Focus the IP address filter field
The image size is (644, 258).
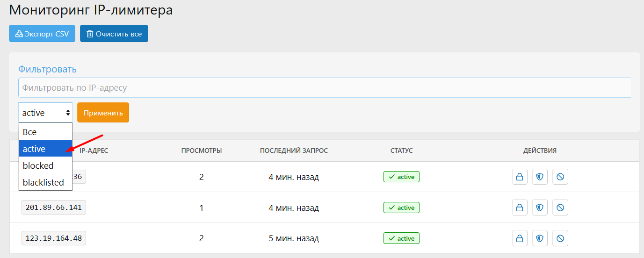pos(324,88)
